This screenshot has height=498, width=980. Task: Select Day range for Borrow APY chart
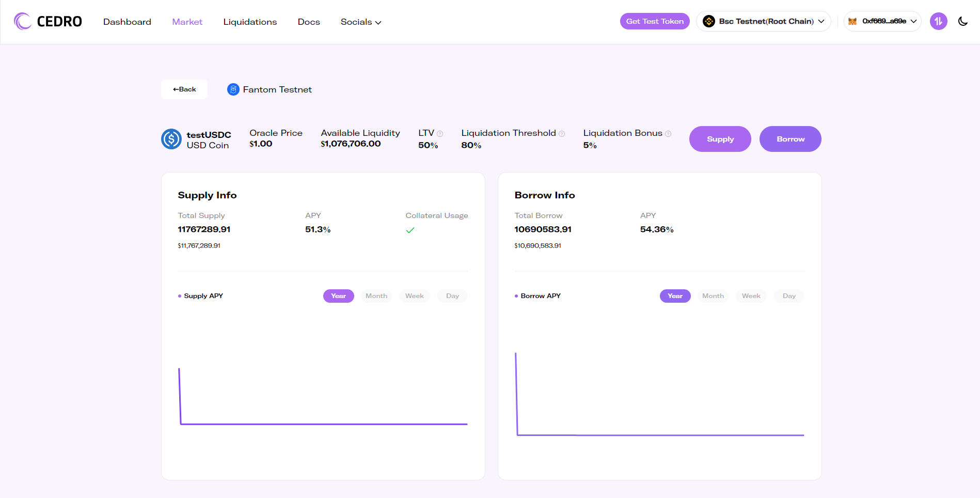[x=789, y=296]
